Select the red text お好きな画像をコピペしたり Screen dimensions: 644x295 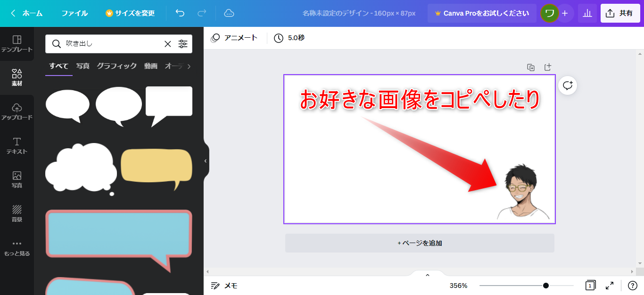(420, 100)
